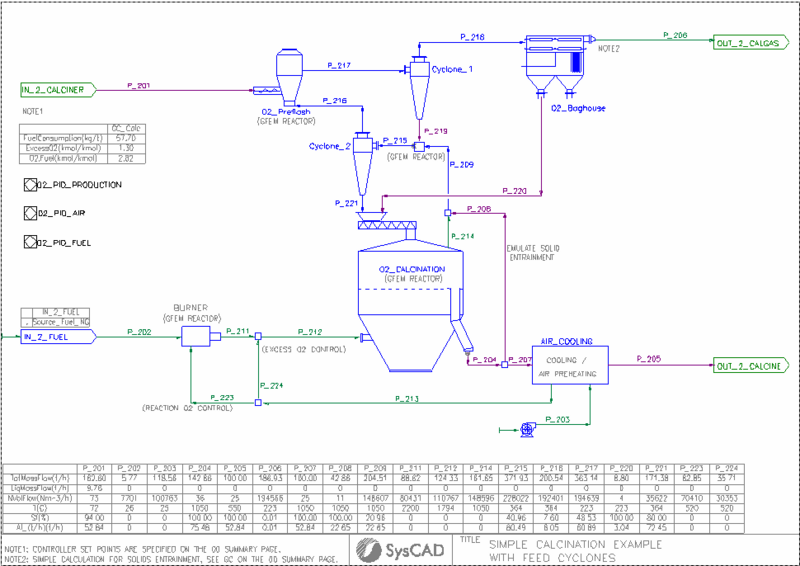Click the IN_2_FUEL feed connector
The image size is (800, 566).
[x=58, y=337]
